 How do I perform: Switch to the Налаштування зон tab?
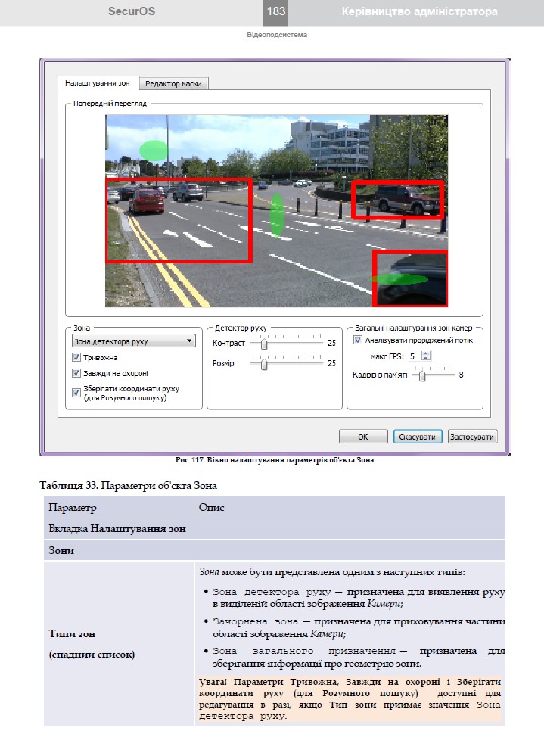click(x=98, y=83)
